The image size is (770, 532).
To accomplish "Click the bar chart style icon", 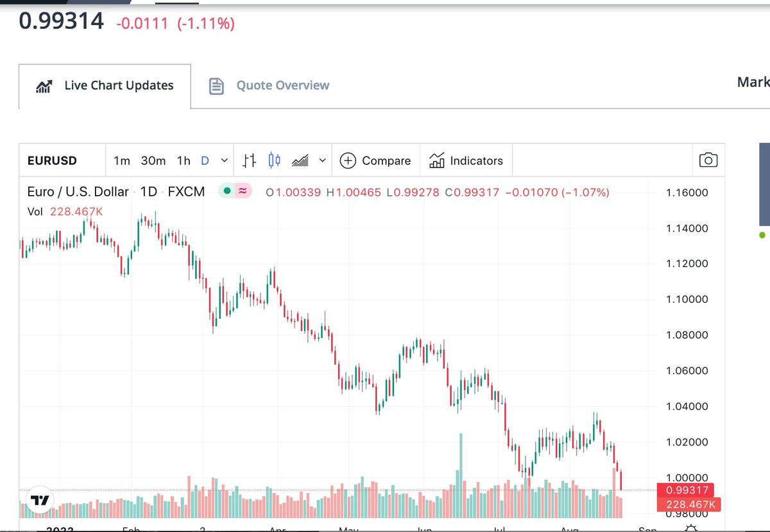I will click(x=248, y=160).
